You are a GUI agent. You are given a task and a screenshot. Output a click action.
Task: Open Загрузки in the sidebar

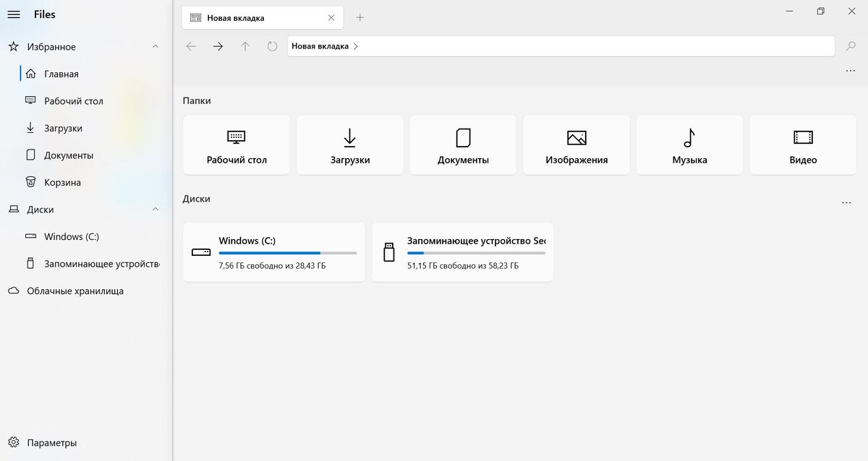63,128
